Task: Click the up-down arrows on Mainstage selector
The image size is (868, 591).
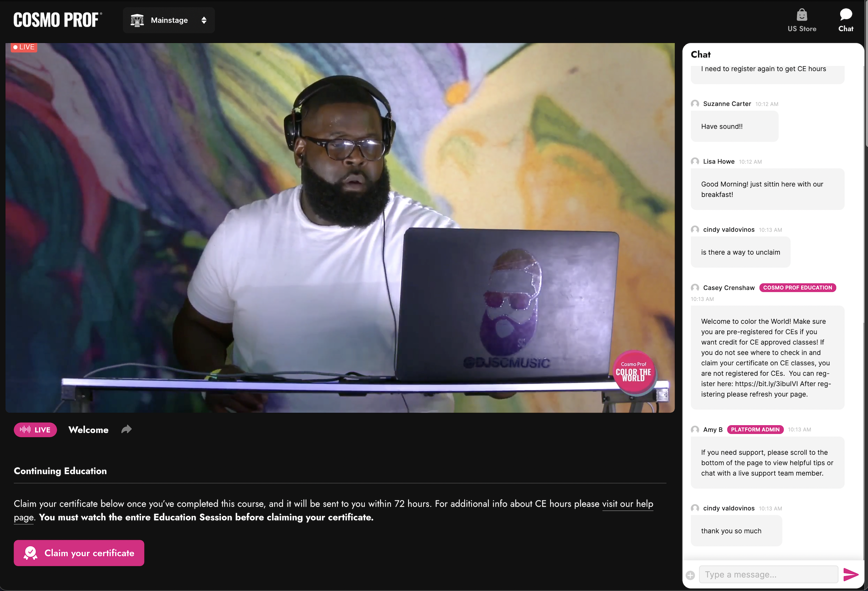Action: pyautogui.click(x=204, y=20)
